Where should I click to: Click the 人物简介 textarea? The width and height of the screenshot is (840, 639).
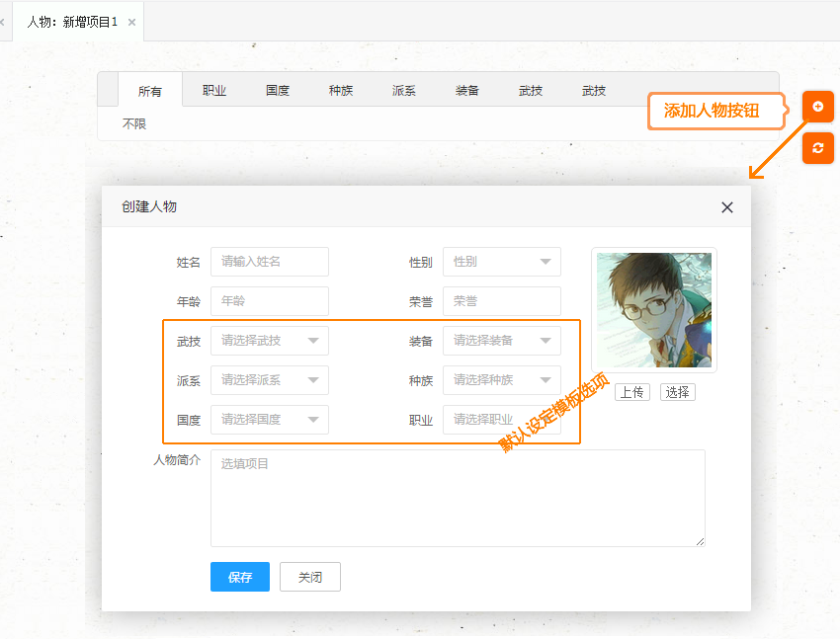pyautogui.click(x=458, y=498)
